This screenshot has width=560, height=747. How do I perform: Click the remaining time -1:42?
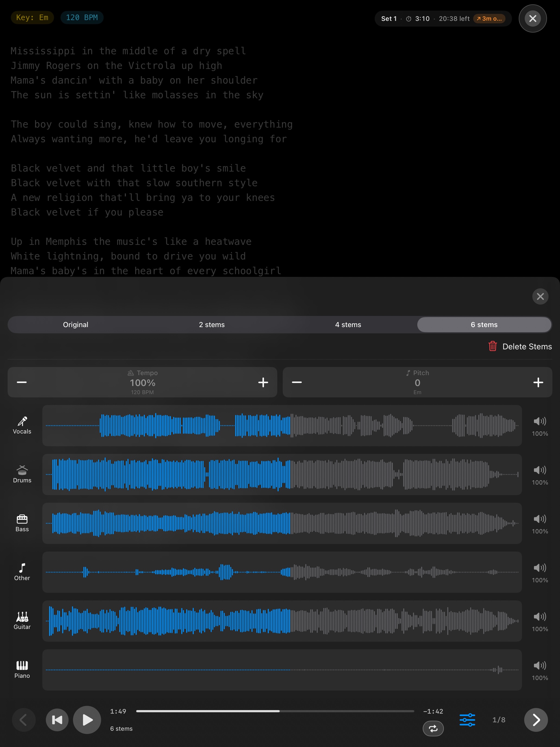(x=433, y=711)
